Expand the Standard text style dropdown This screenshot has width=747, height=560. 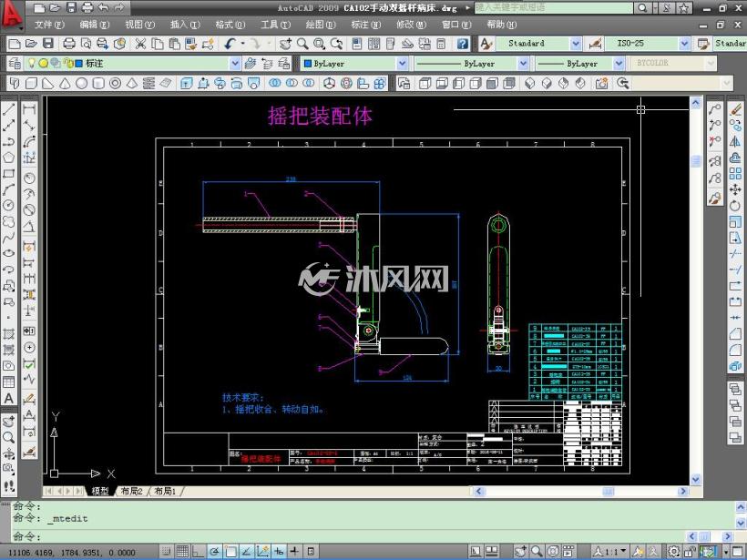click(576, 44)
